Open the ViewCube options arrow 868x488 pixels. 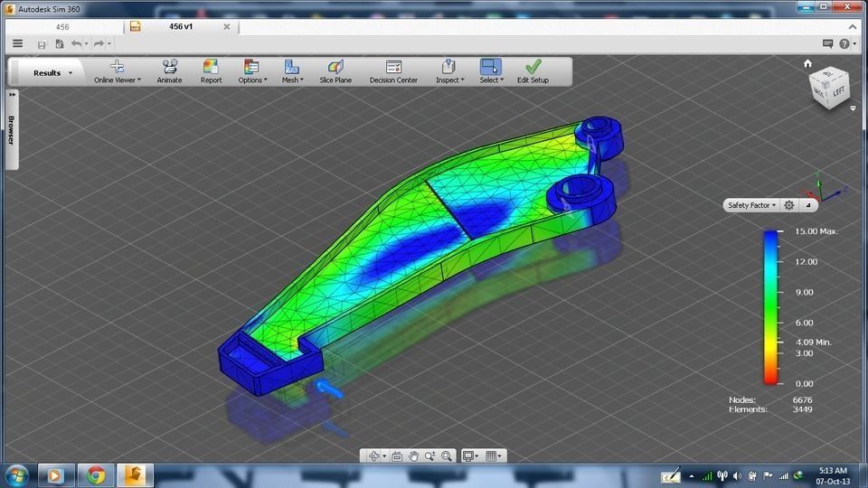pyautogui.click(x=853, y=108)
